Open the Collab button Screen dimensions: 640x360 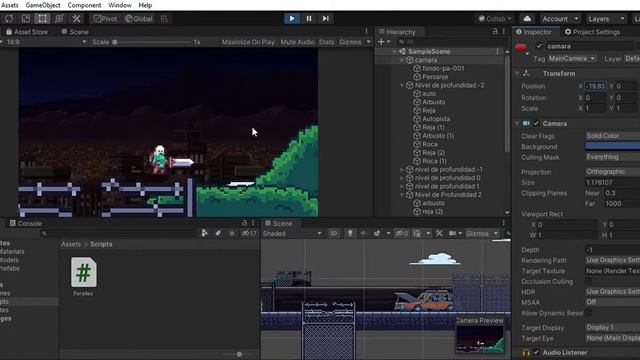495,19
